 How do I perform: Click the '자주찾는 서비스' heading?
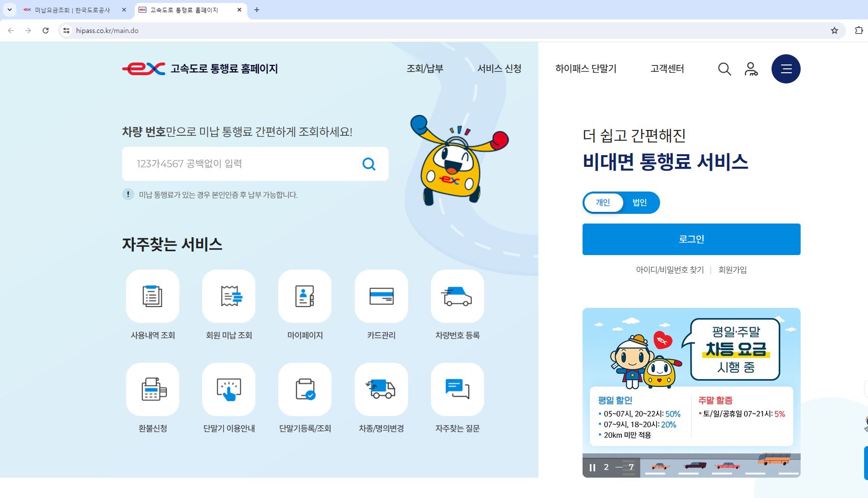172,244
